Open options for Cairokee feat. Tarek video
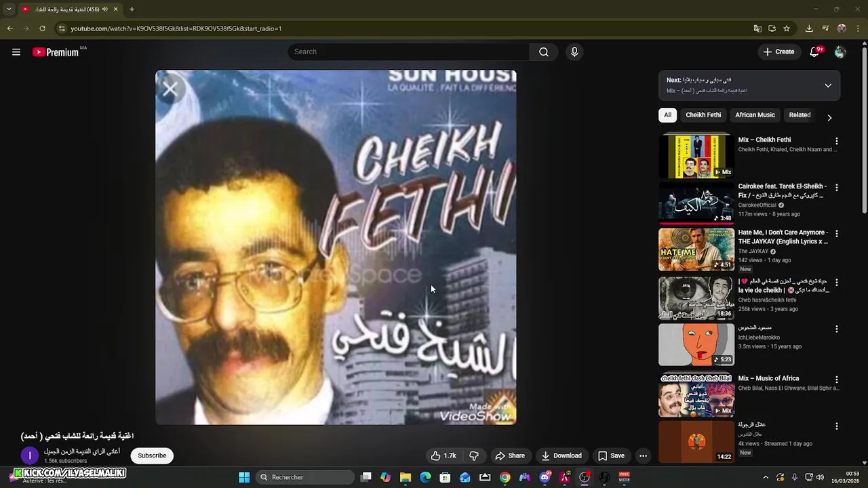Screen dimensions: 868x488 837,188
